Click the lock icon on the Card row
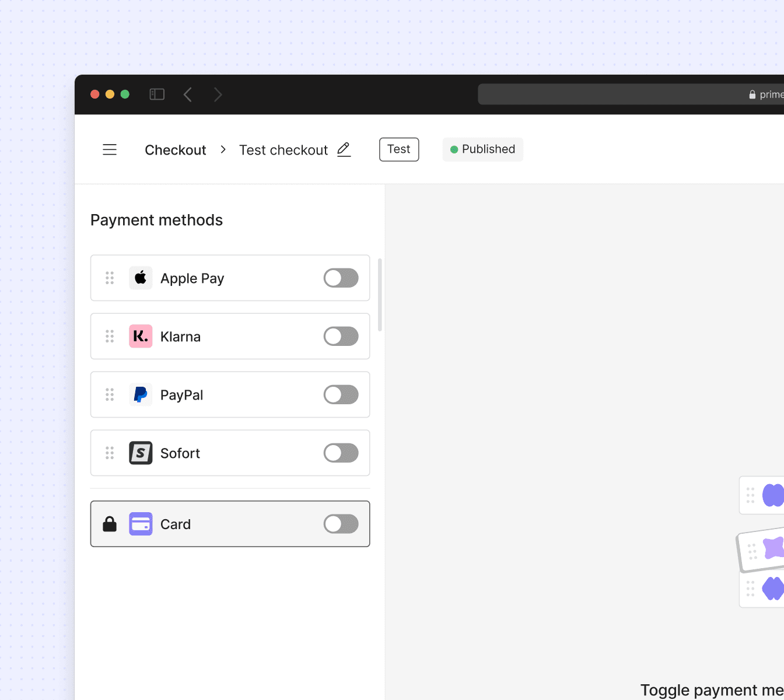 point(110,524)
